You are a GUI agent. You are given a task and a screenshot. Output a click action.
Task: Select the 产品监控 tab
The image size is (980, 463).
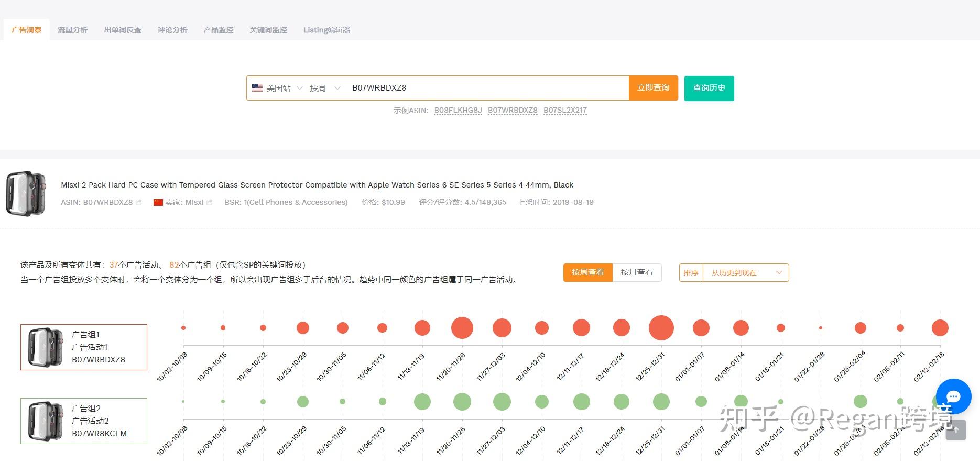coord(219,30)
